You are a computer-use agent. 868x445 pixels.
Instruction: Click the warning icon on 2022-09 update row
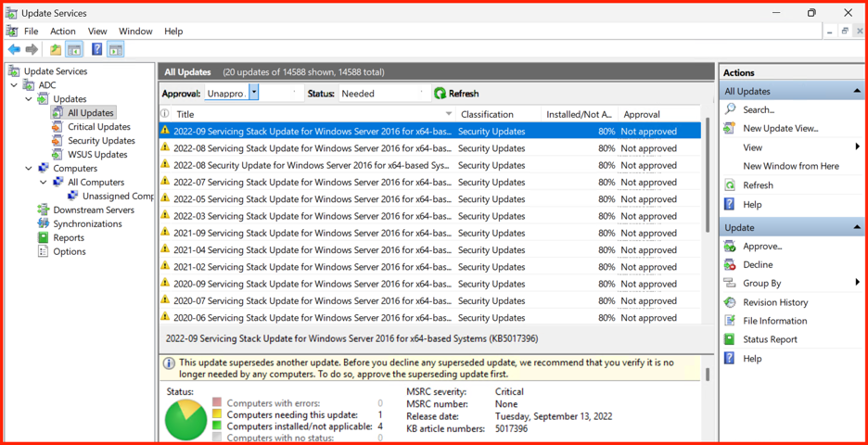tap(164, 130)
